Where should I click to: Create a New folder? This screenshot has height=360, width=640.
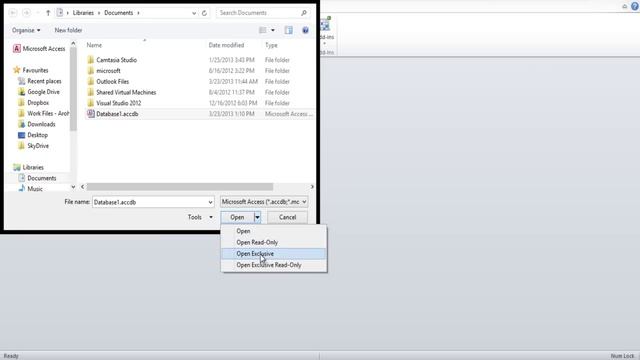pos(68,30)
